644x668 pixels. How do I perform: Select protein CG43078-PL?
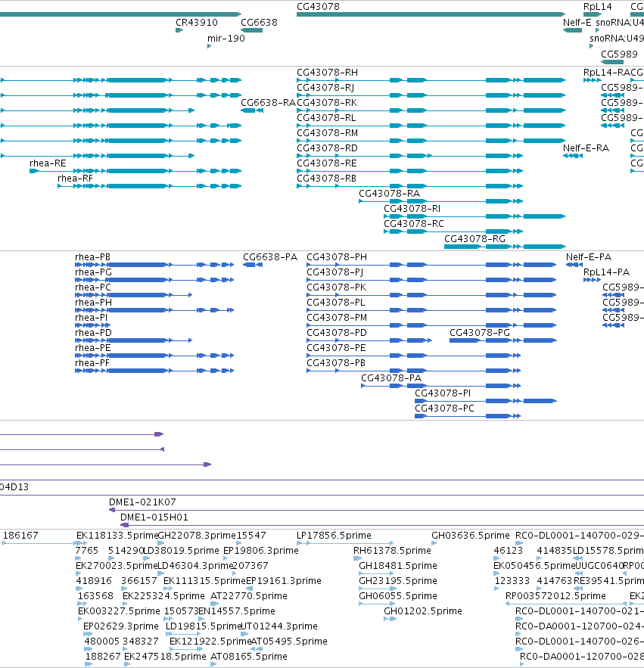[432, 310]
